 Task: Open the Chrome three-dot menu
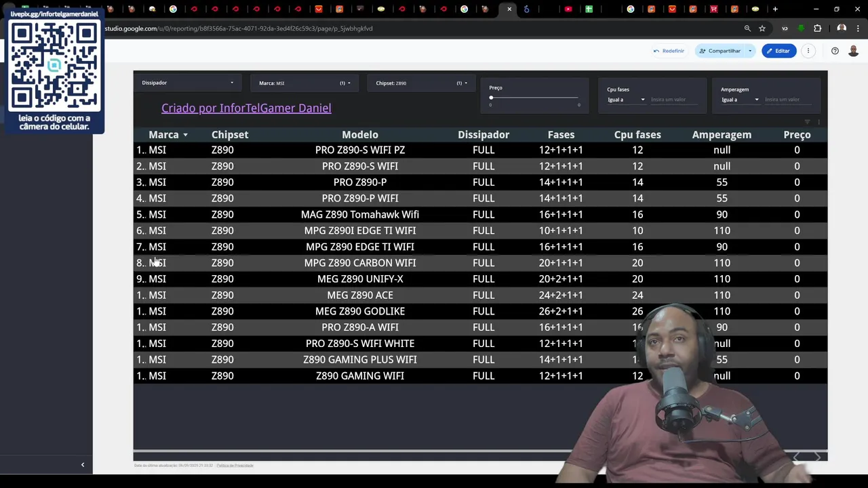coord(859,28)
